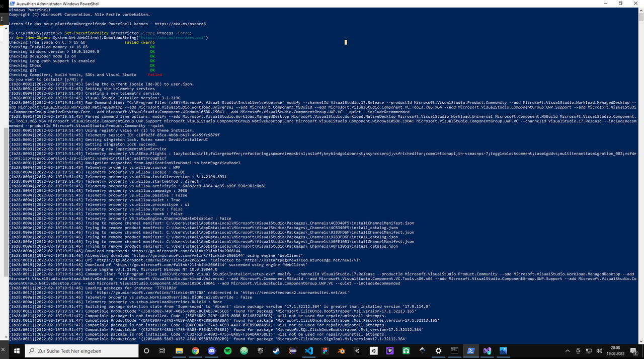
Task: Click yellow 'Failed (warn)' status text
Action: tap(139, 42)
